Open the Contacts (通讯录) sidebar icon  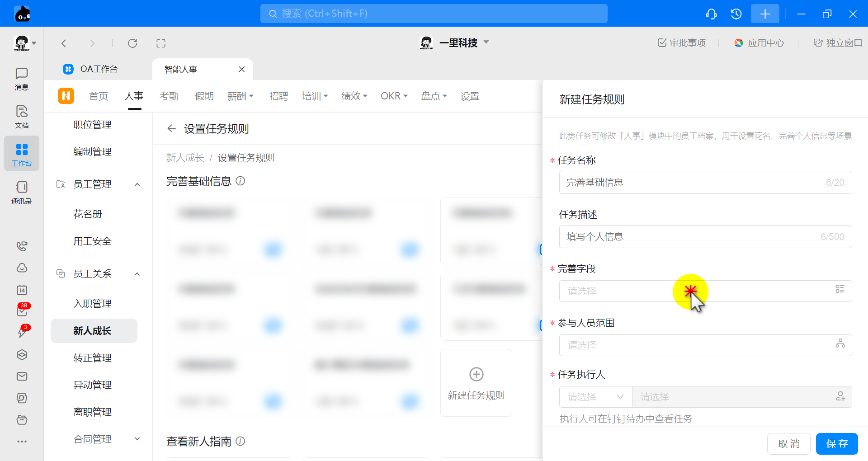pos(21,193)
